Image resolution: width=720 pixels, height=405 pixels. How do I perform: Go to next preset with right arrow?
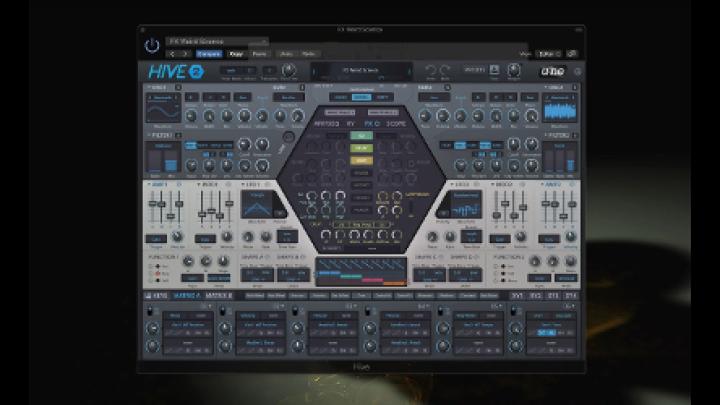(185, 54)
